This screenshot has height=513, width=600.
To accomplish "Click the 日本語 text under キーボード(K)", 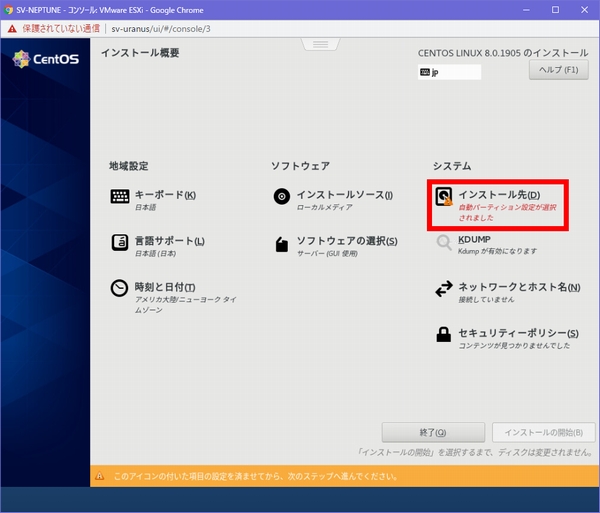I will tap(145, 207).
